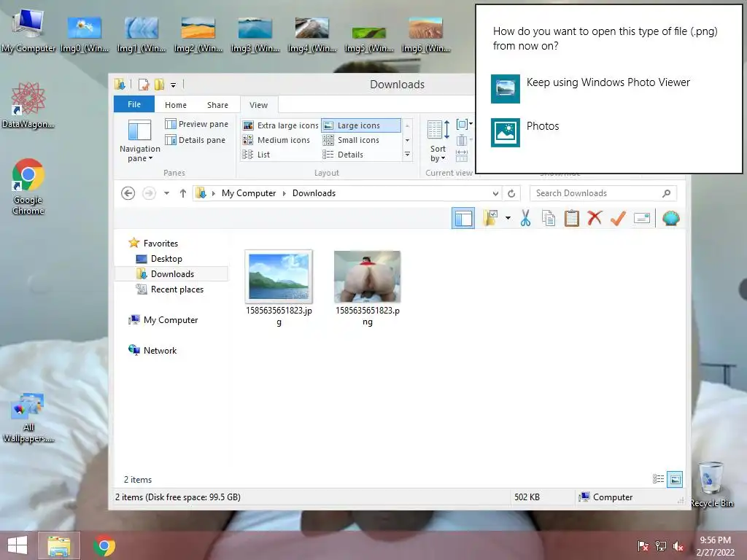The image size is (747, 560).
Task: Open the Sort by dropdown
Action: coord(438,141)
